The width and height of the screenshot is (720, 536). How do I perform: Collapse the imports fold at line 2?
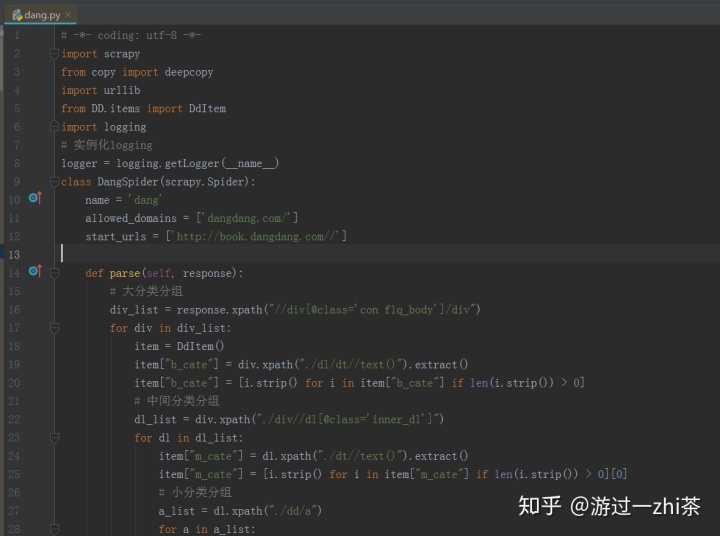point(54,54)
